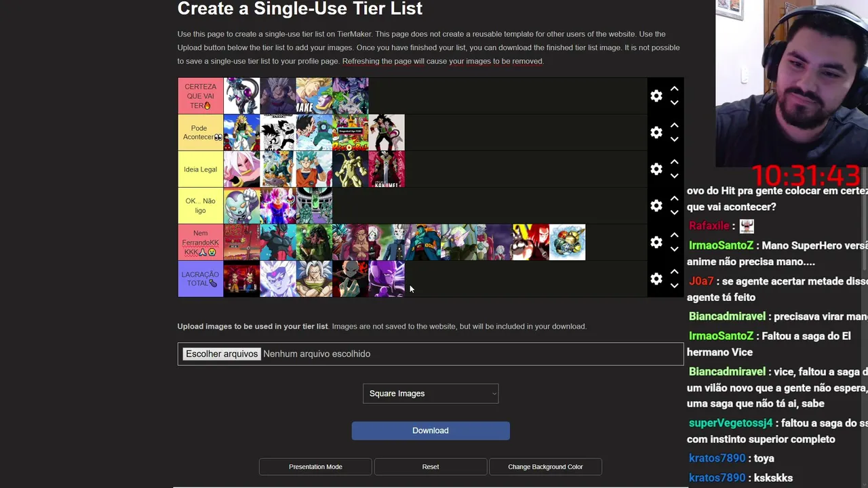Open settings gear for Pode Acontecer tier
Image resolution: width=868 pixels, height=488 pixels.
pyautogui.click(x=656, y=132)
